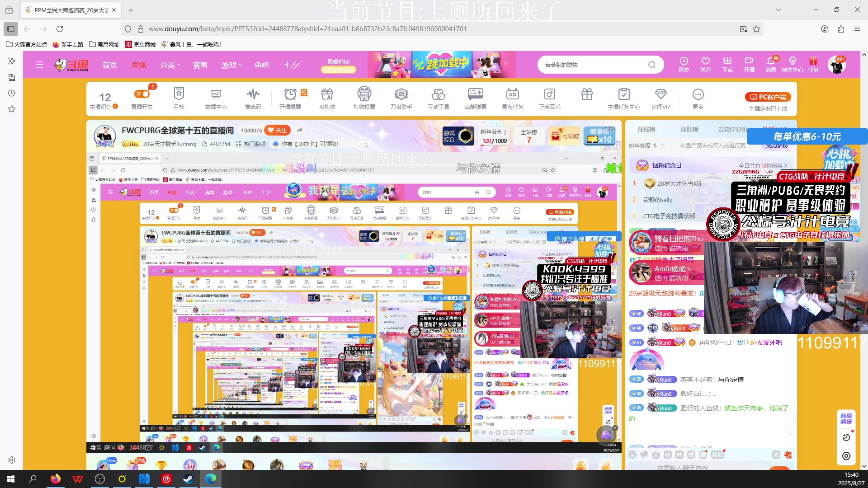The width and height of the screenshot is (868, 488).
Task: Open the 鱼吧 tab
Action: (262, 65)
